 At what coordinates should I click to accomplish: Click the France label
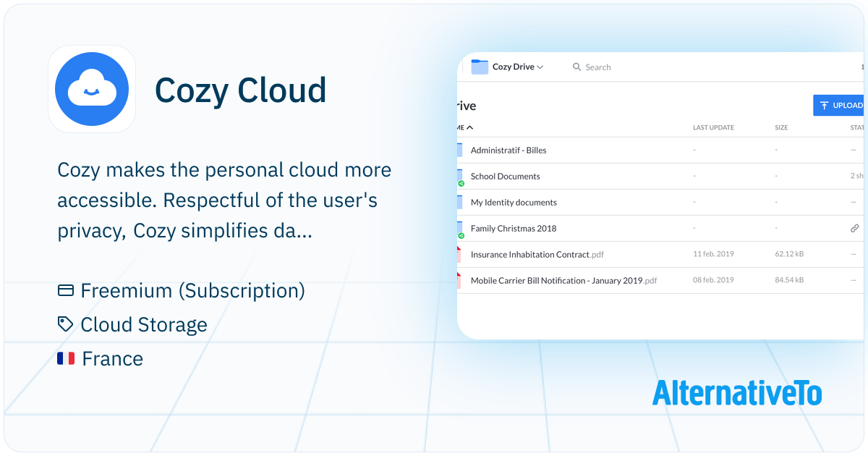(x=112, y=358)
